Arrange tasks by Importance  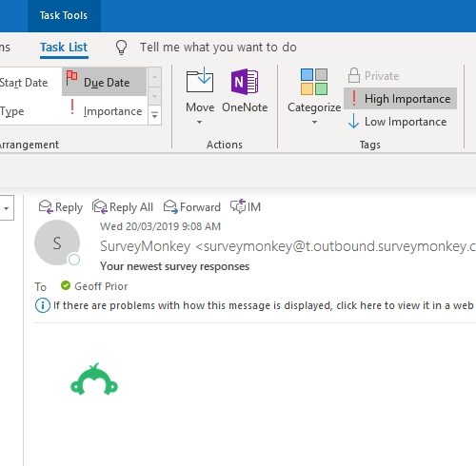click(x=105, y=110)
